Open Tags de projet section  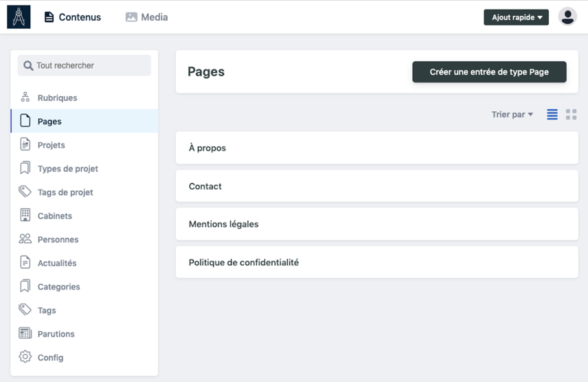[84, 192]
